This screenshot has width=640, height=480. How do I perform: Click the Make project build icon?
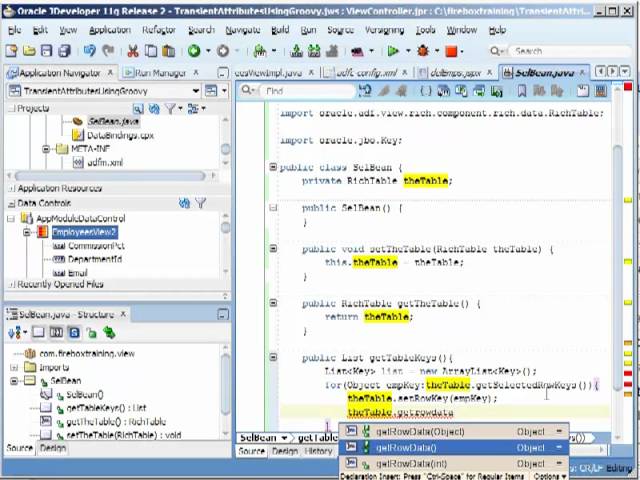(296, 51)
